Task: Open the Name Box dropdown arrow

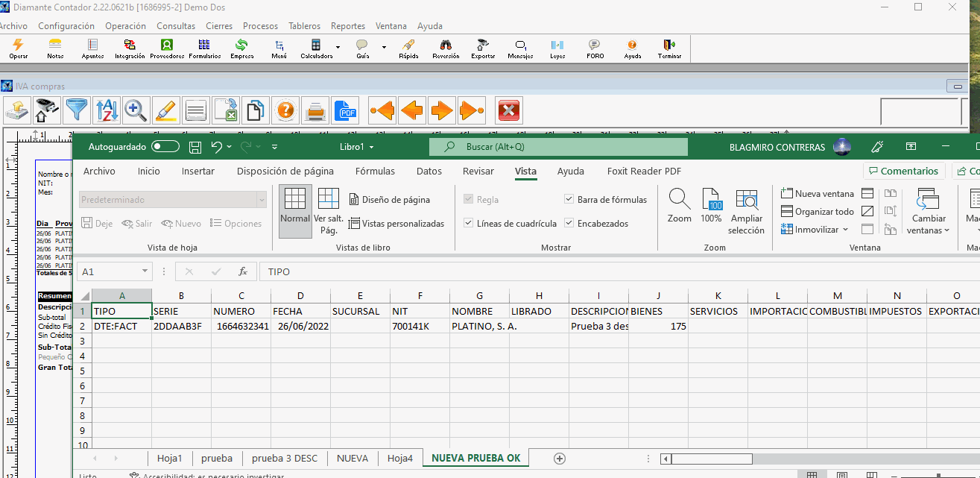Action: (x=145, y=272)
